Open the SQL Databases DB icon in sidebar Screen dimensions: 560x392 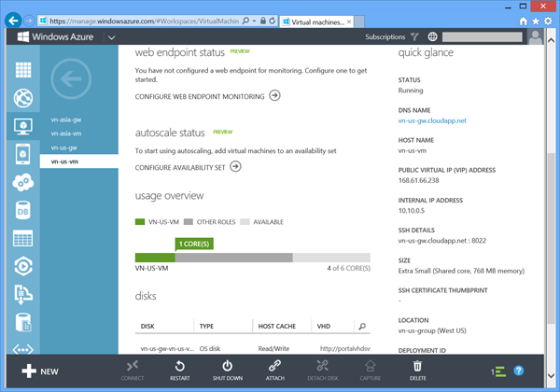(23, 211)
